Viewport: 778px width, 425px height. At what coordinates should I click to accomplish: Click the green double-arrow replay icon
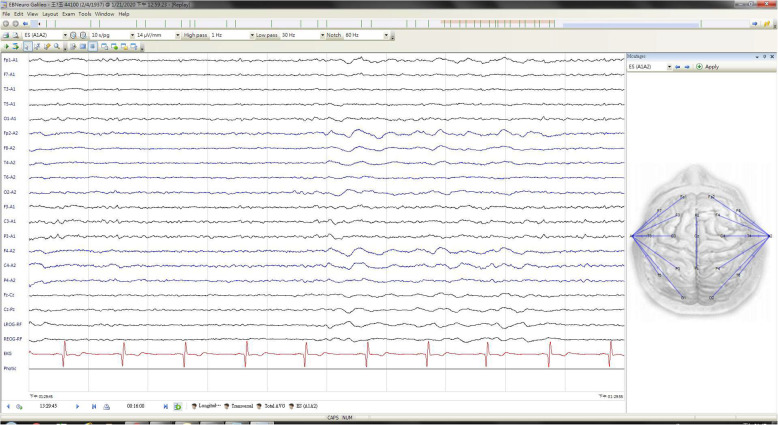click(15, 47)
